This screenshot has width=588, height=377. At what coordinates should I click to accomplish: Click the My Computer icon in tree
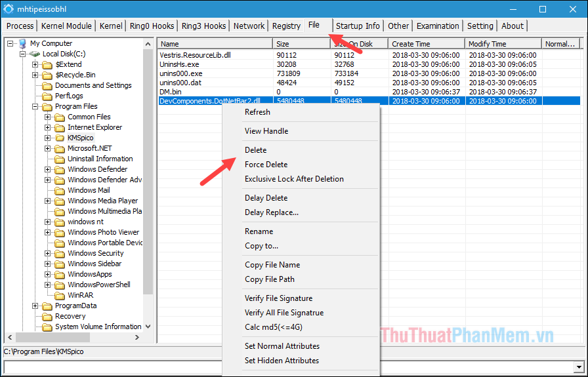coord(23,43)
